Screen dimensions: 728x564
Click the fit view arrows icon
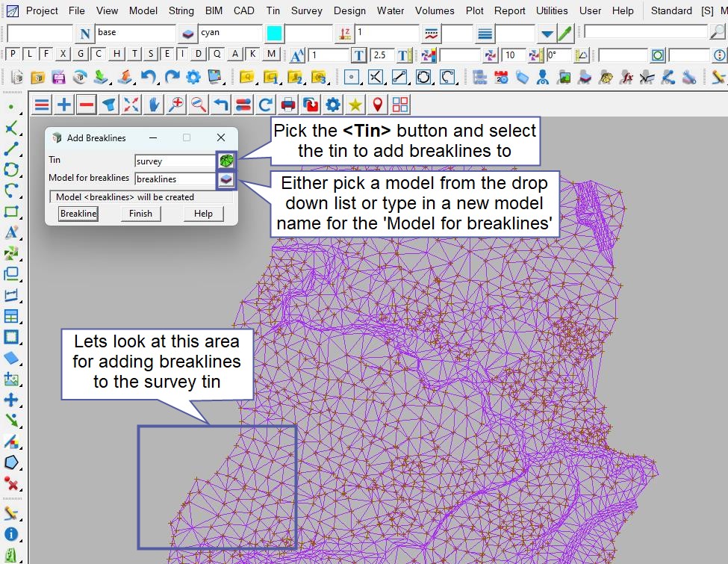coord(131,105)
